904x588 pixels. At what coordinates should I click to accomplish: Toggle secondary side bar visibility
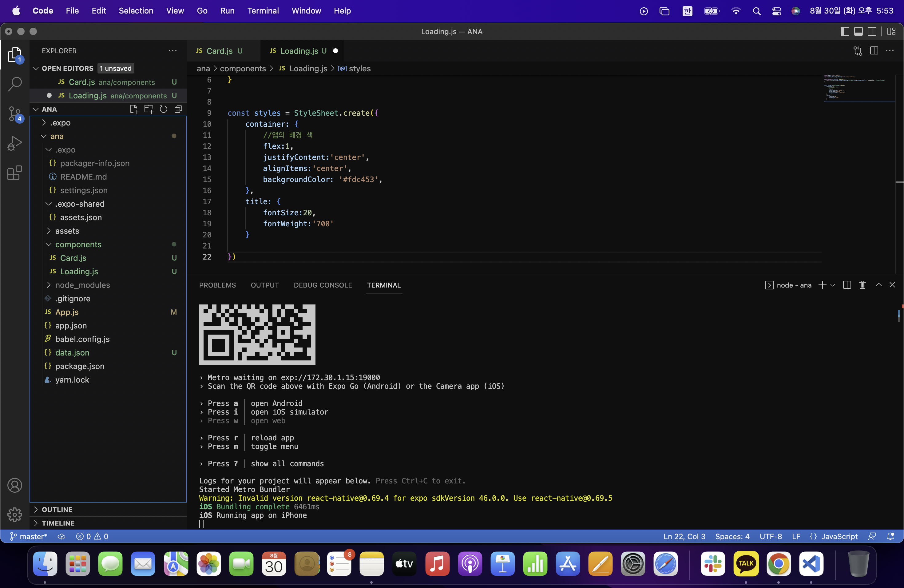(872, 32)
